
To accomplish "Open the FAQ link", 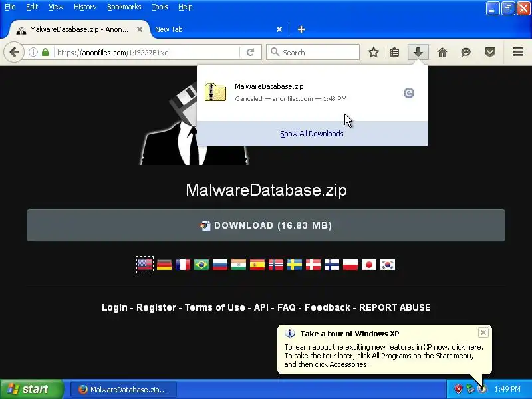I will tap(287, 307).
